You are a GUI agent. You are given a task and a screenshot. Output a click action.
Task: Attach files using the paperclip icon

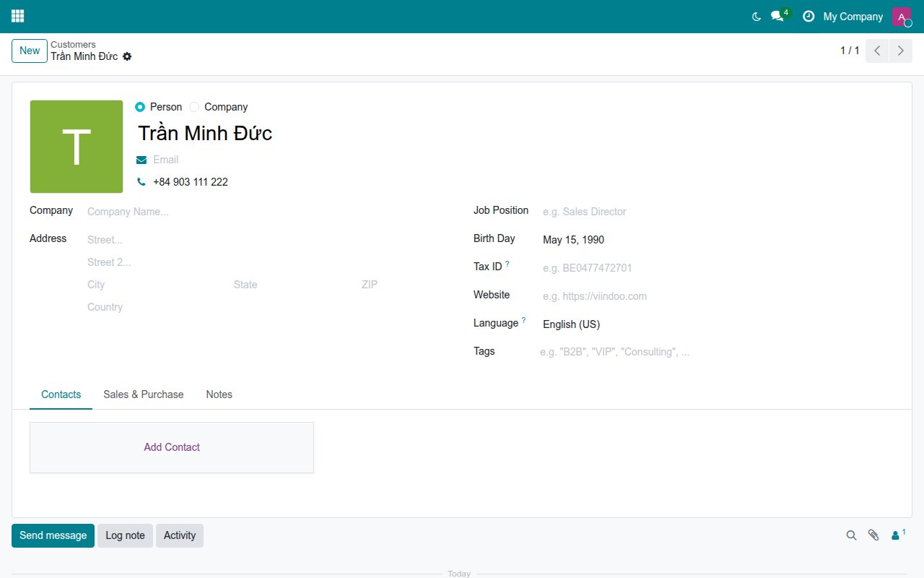click(873, 535)
